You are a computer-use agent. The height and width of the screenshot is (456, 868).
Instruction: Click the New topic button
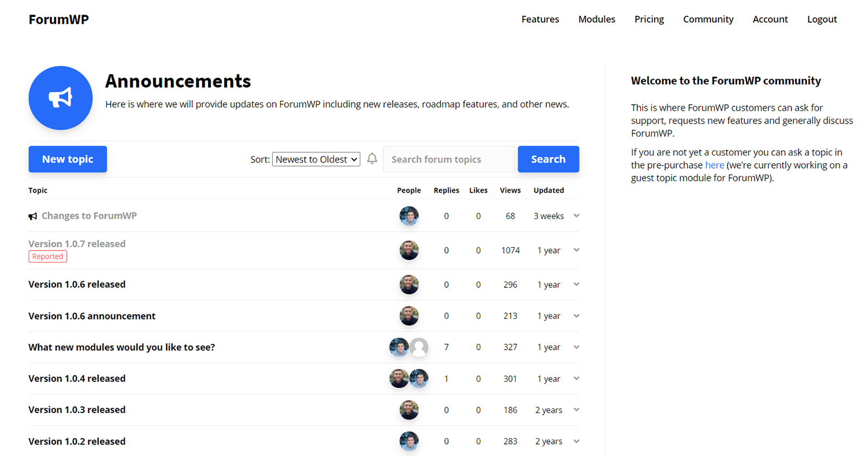(x=68, y=159)
